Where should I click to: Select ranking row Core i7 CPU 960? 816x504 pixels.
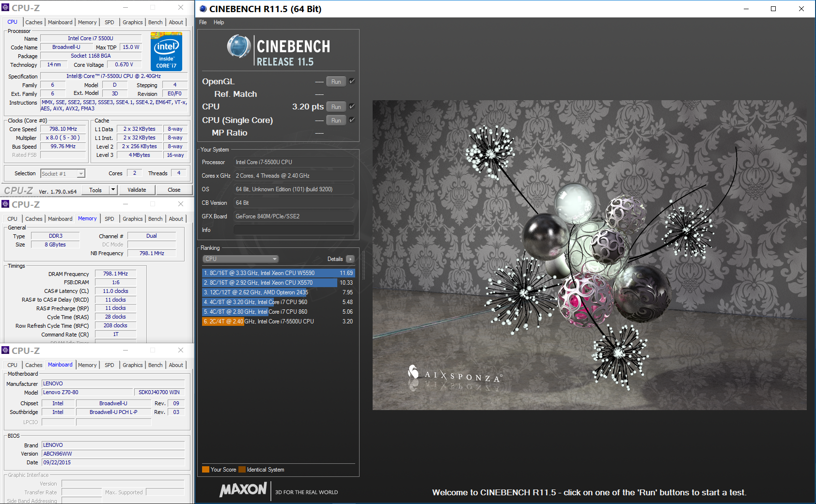[x=278, y=302]
